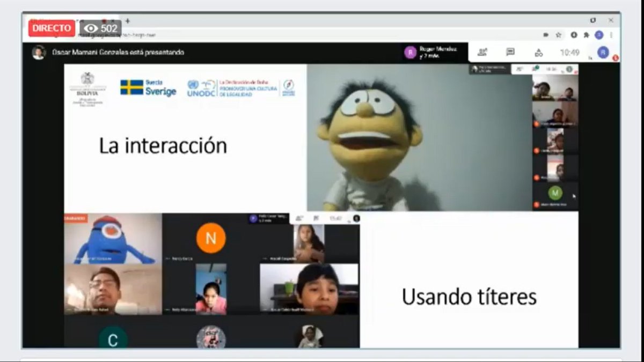Click the Sverige flag logo on slide
Viewport: 644px width, 362px height.
coord(148,87)
